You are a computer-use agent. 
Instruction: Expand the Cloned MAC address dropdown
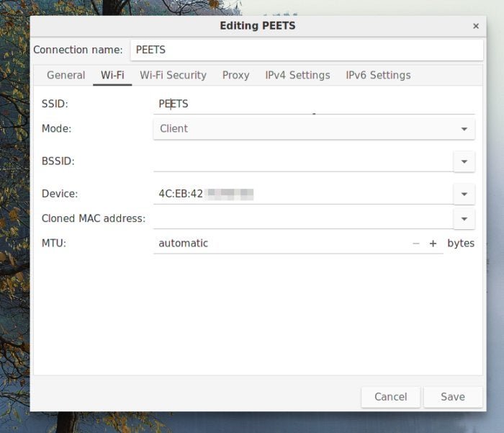coord(464,219)
